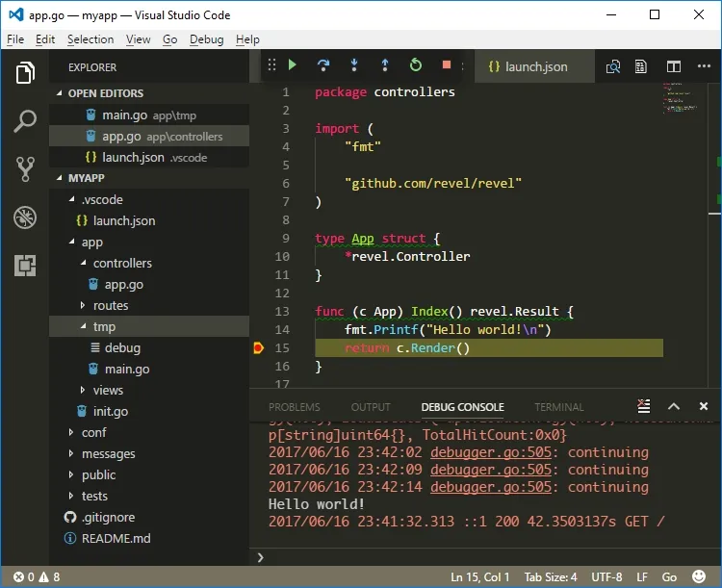Stop the debugging session
This screenshot has width=722, height=588.
(x=447, y=65)
